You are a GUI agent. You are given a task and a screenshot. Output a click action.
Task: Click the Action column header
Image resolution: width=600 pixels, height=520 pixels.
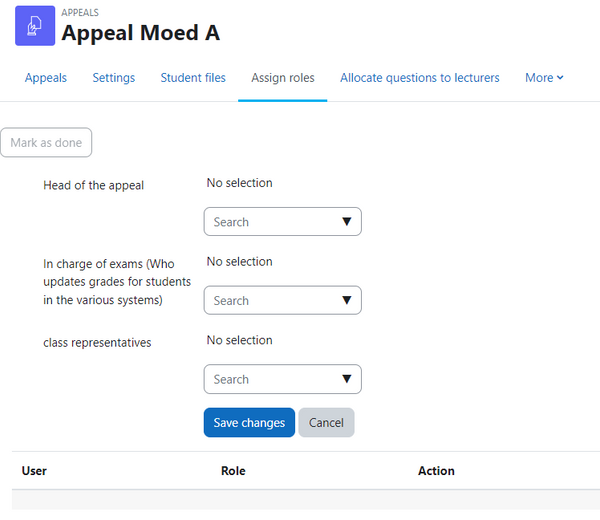point(436,471)
